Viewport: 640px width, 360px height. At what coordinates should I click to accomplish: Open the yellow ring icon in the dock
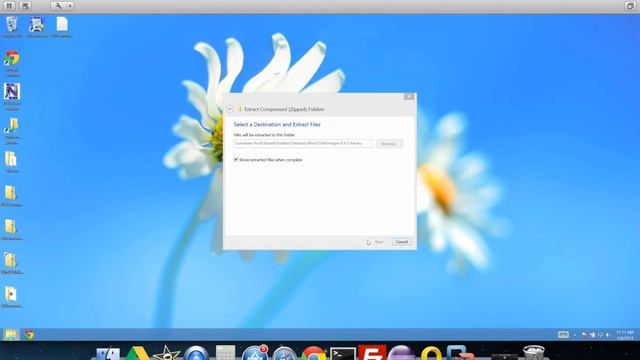[431, 353]
